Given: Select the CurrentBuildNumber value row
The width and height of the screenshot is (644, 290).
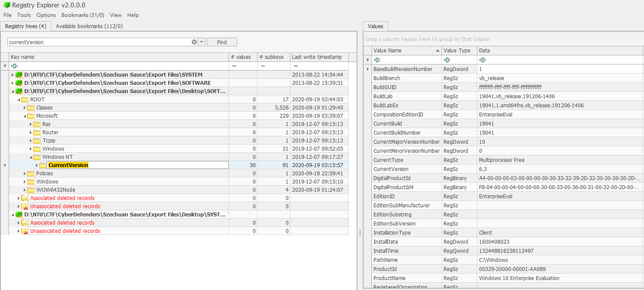Looking at the screenshot, I should pyautogui.click(x=504, y=133).
